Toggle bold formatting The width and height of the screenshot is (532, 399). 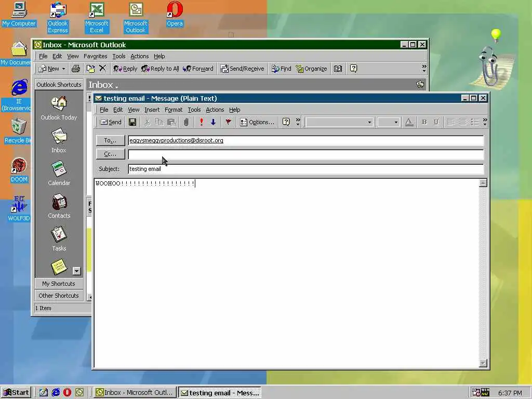click(424, 122)
